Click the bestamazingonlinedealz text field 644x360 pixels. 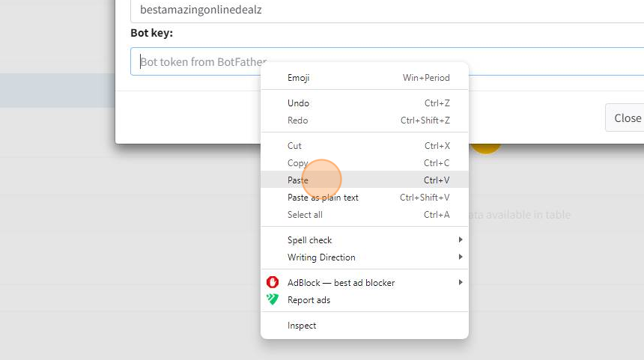coord(387,10)
